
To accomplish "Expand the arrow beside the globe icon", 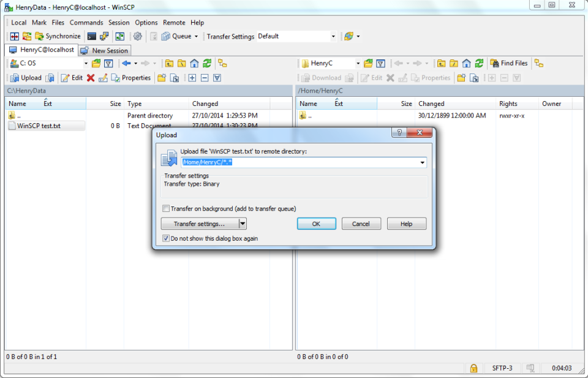I will (358, 36).
